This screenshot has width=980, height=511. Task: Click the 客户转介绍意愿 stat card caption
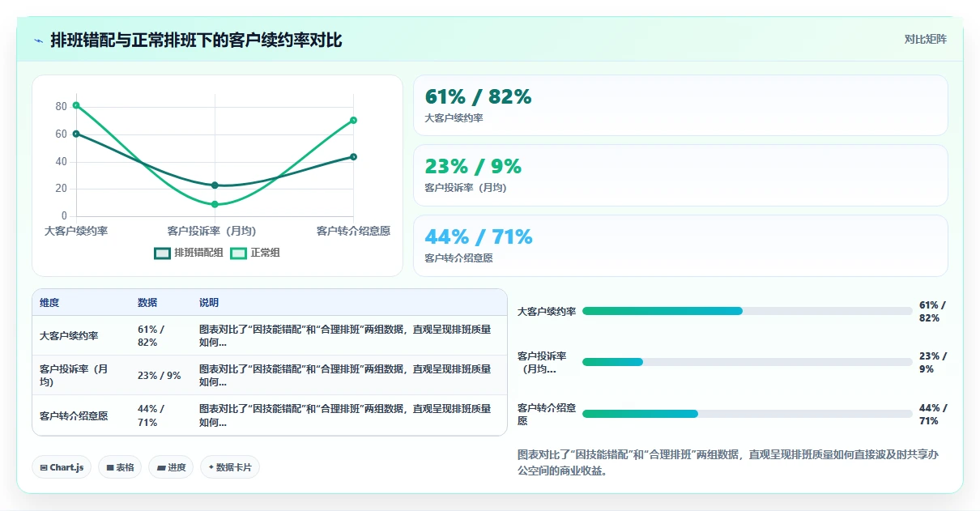click(x=459, y=258)
